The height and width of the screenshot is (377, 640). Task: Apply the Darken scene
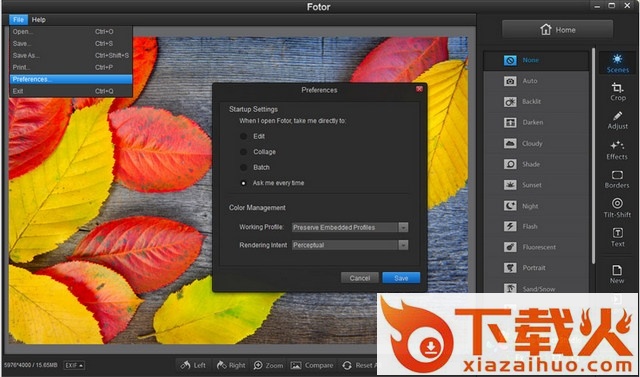tap(536, 122)
